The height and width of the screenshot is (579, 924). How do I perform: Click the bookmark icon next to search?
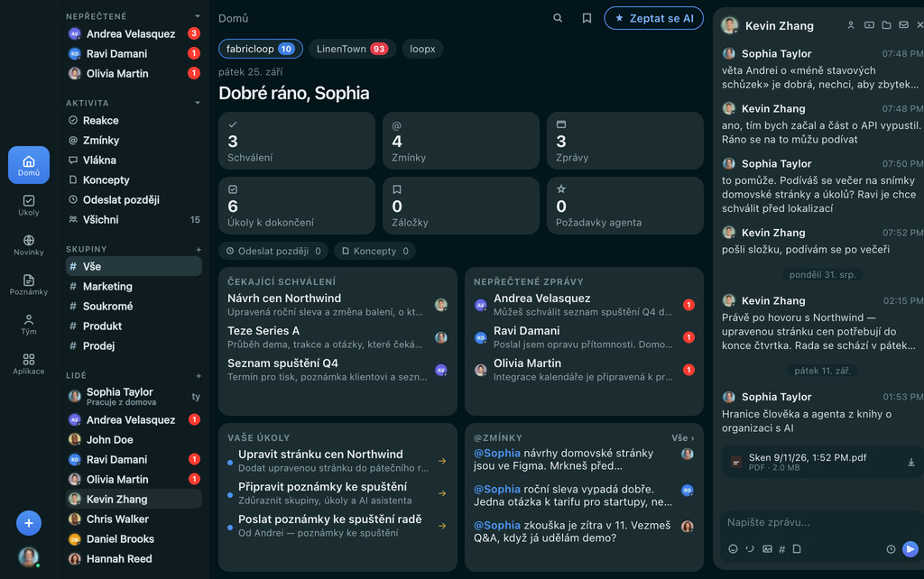(x=587, y=18)
